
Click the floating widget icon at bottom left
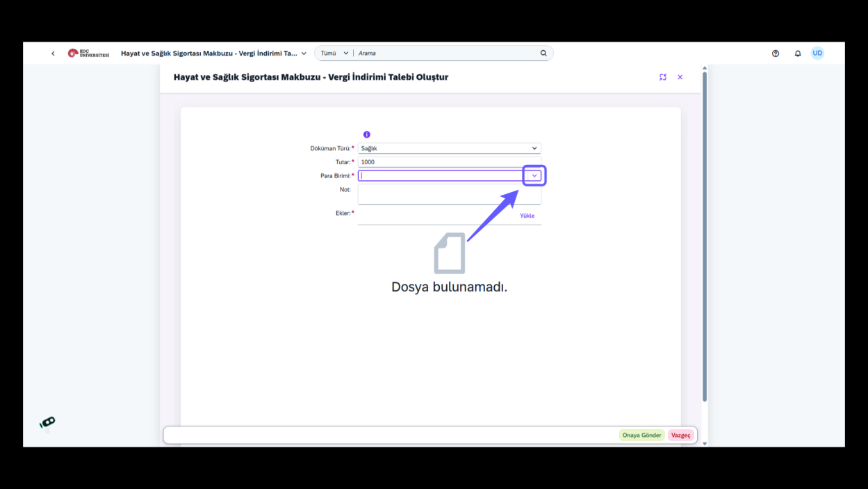47,423
